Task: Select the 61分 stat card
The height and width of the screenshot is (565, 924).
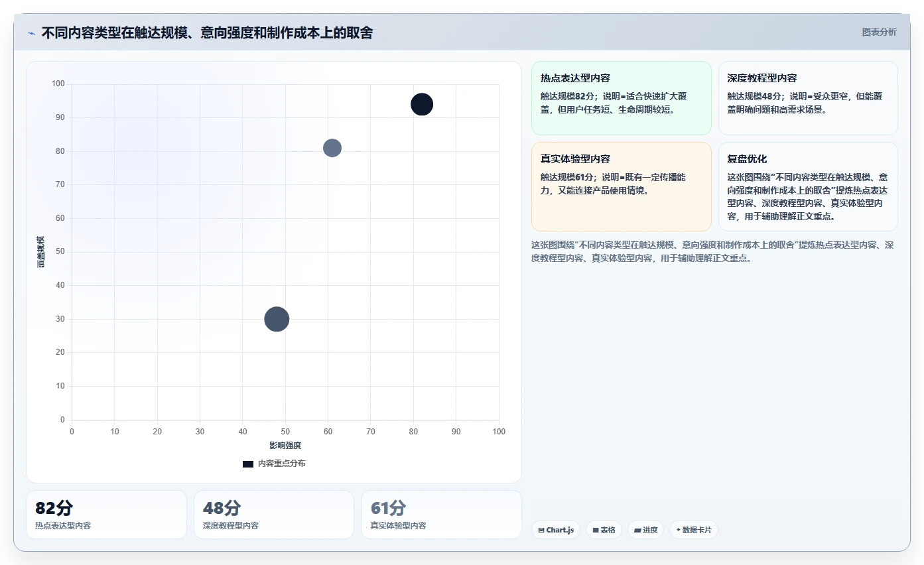Action: 441,515
